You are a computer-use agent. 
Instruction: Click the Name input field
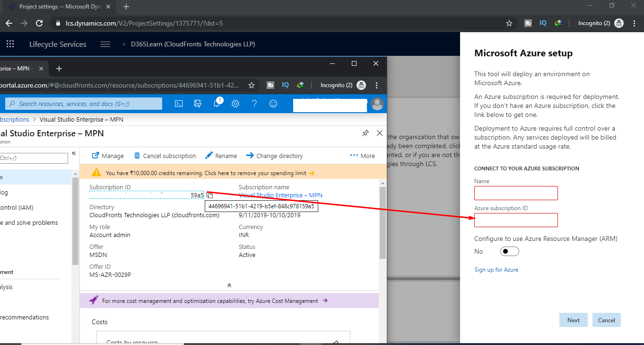[516, 193]
